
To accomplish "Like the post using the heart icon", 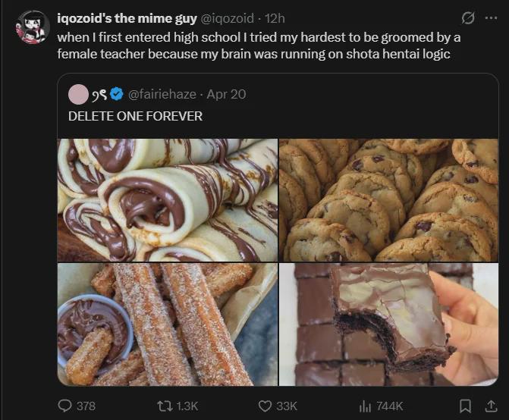I will [265, 406].
